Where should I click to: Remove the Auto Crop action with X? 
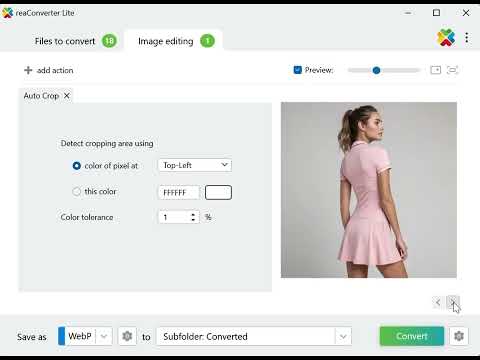[x=67, y=96]
